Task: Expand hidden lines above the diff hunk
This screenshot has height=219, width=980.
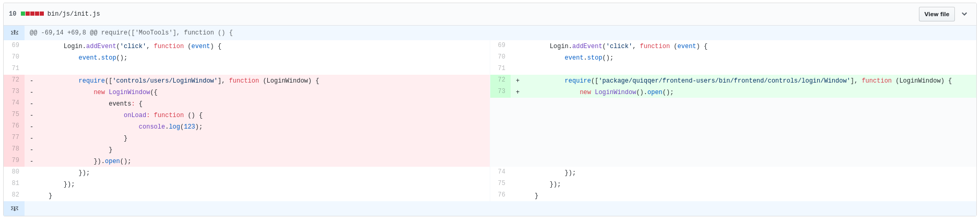Action: point(14,32)
